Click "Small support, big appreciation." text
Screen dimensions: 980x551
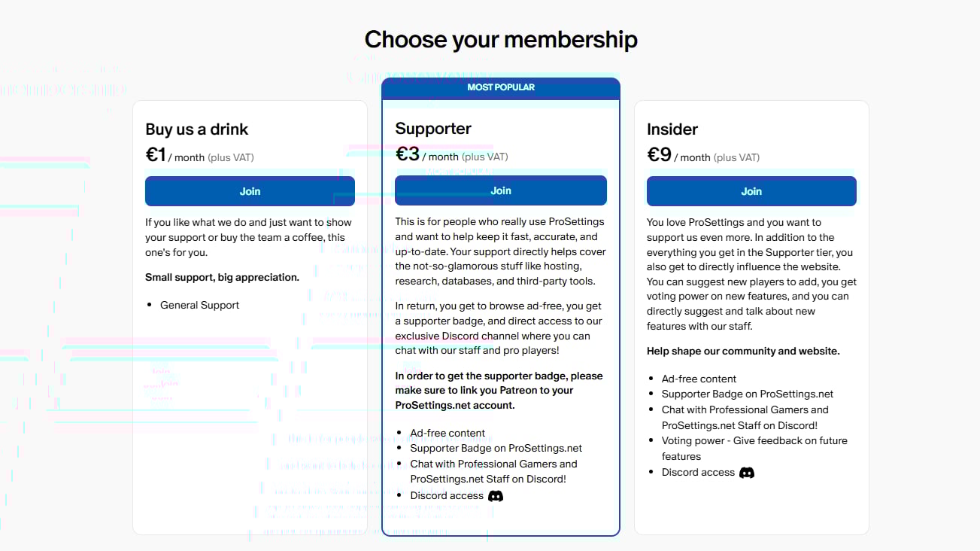[x=222, y=277]
